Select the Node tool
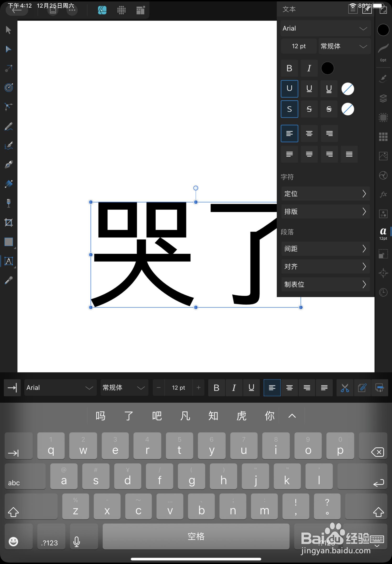The width and height of the screenshot is (392, 564). (8, 49)
